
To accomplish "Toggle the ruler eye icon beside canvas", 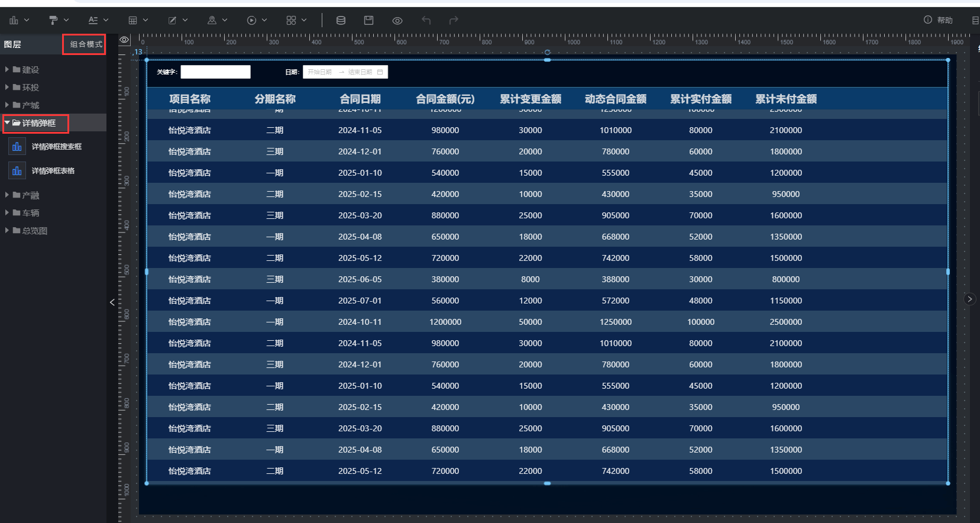I will click(x=124, y=40).
